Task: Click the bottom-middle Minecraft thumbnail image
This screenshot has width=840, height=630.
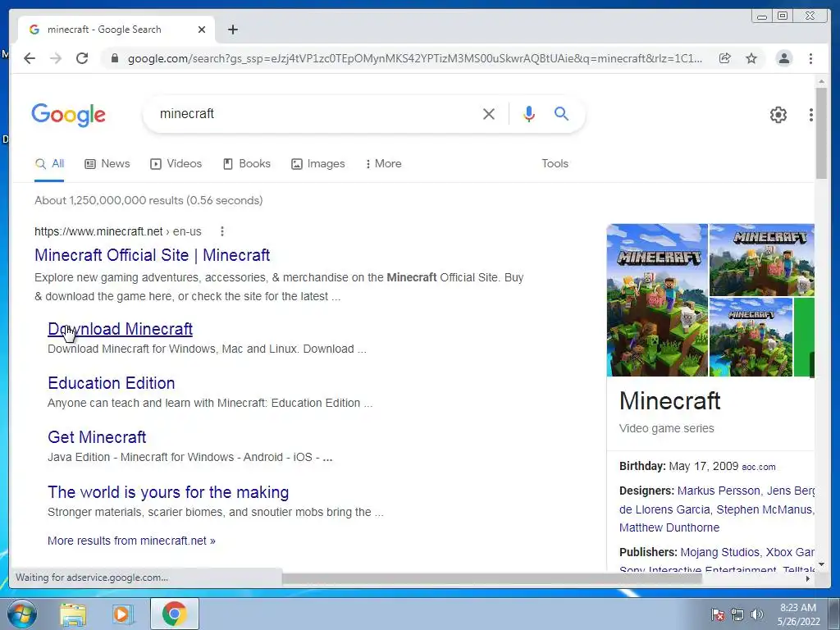Action: point(751,337)
